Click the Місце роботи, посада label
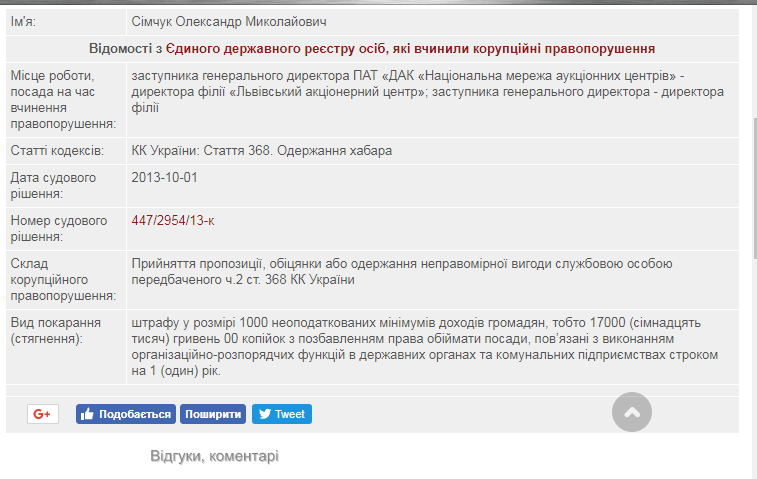This screenshot has width=757, height=479. coord(62,100)
